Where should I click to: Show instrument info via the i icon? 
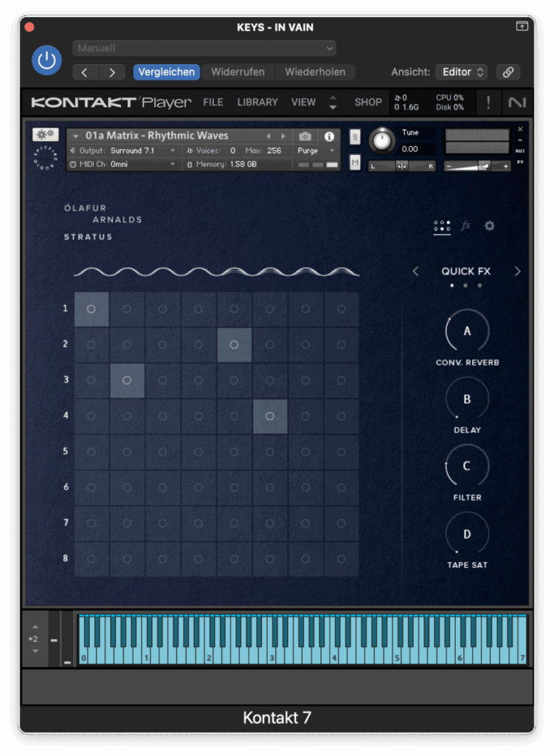329,137
